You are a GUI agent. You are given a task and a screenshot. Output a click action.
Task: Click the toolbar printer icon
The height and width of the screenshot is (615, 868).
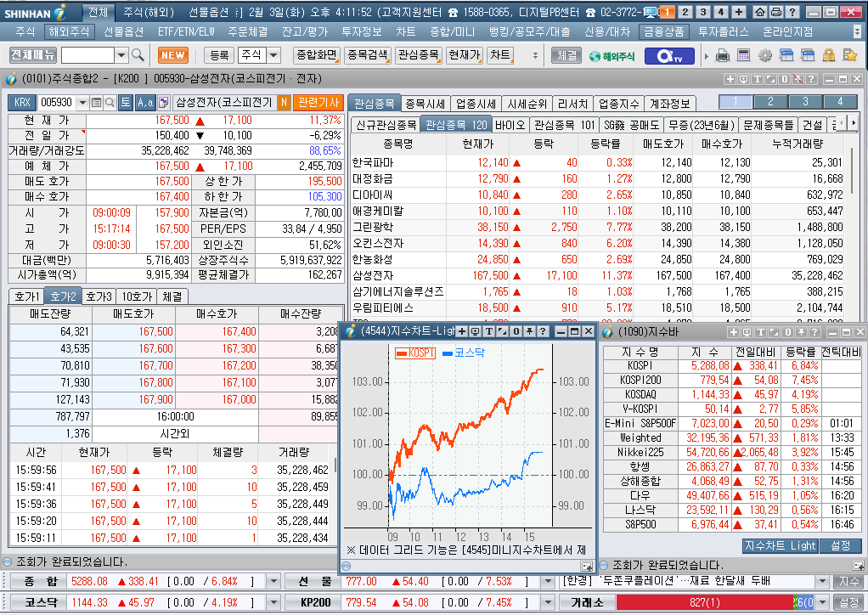(x=723, y=55)
